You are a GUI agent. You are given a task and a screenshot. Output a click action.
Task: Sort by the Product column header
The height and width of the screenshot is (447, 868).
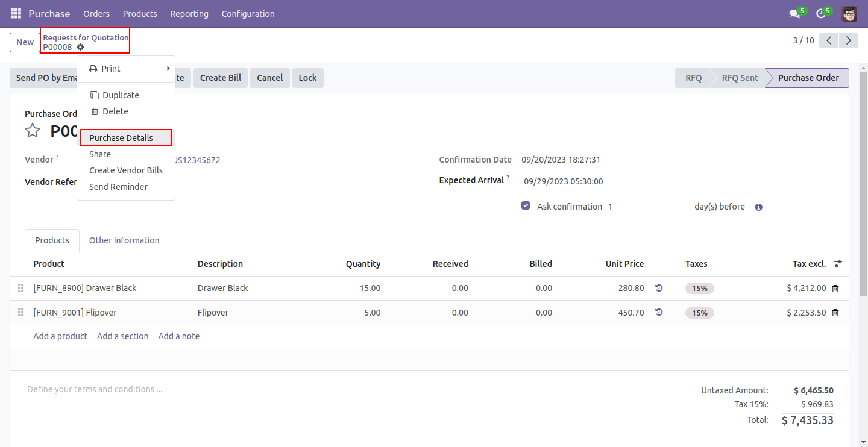point(49,264)
